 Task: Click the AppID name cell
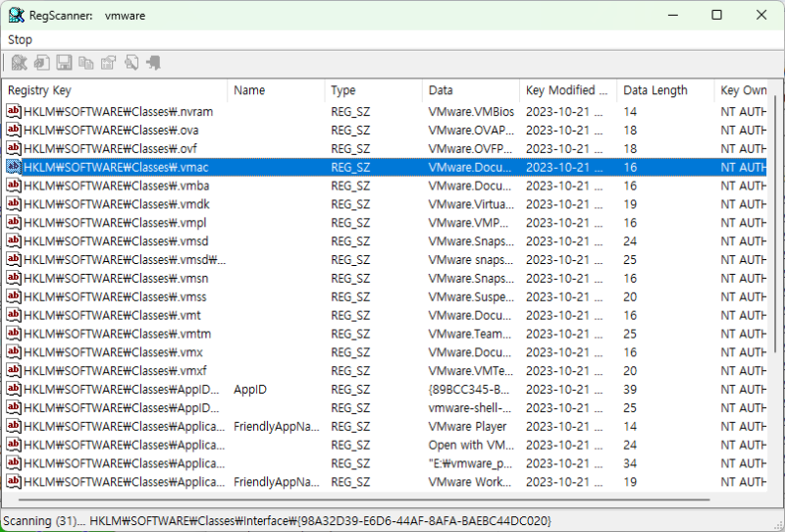[250, 390]
